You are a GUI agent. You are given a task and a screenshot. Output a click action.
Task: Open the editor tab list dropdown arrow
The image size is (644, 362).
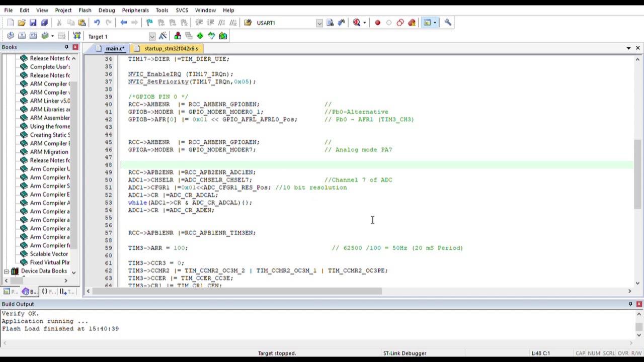tap(628, 48)
